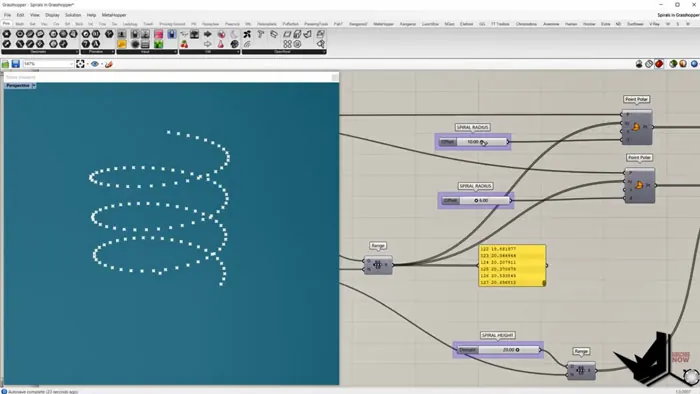Open the green Open File icon
The height and width of the screenshot is (394, 700).
click(x=5, y=64)
